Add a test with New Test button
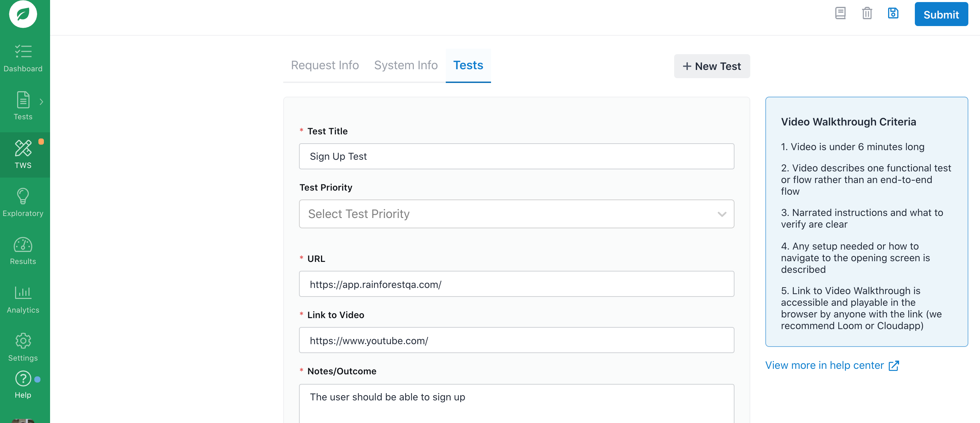The image size is (980, 423). coord(712,66)
